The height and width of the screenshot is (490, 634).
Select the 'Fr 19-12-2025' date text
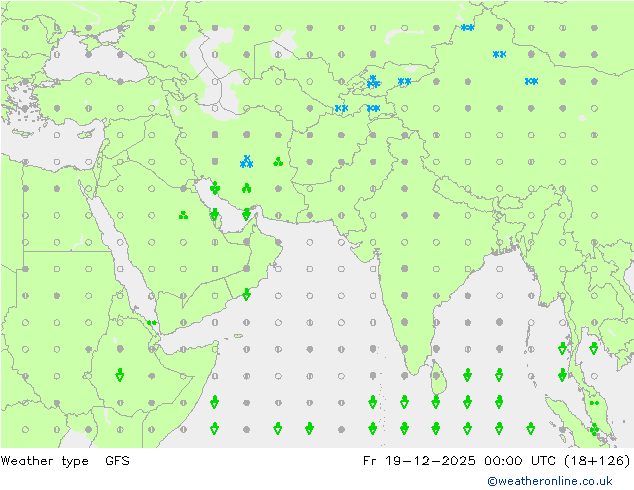coord(419,460)
